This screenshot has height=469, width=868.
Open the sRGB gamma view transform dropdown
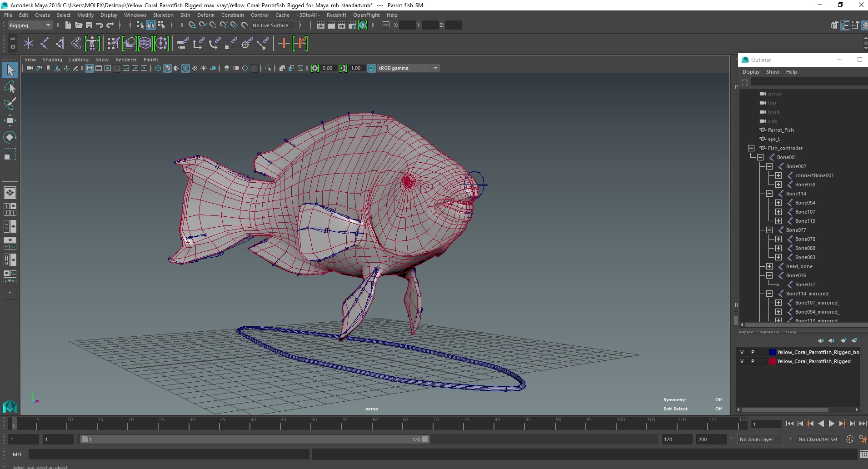pos(435,68)
